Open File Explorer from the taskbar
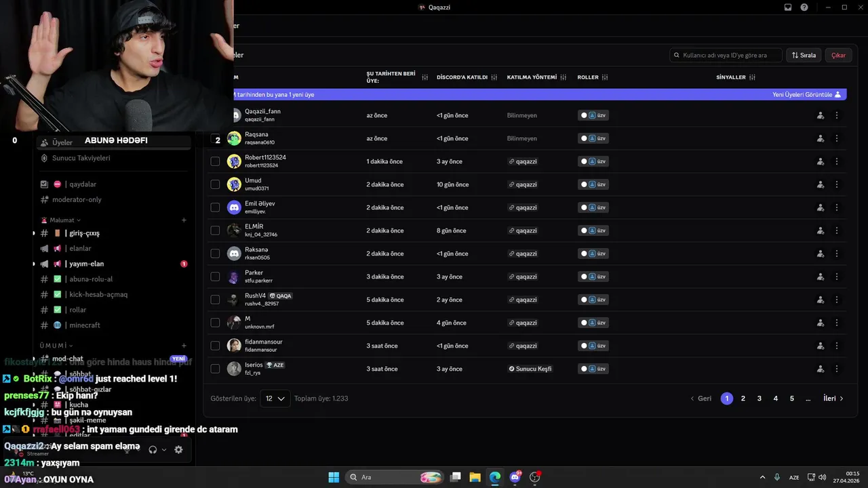This screenshot has width=868, height=488. coord(475,477)
